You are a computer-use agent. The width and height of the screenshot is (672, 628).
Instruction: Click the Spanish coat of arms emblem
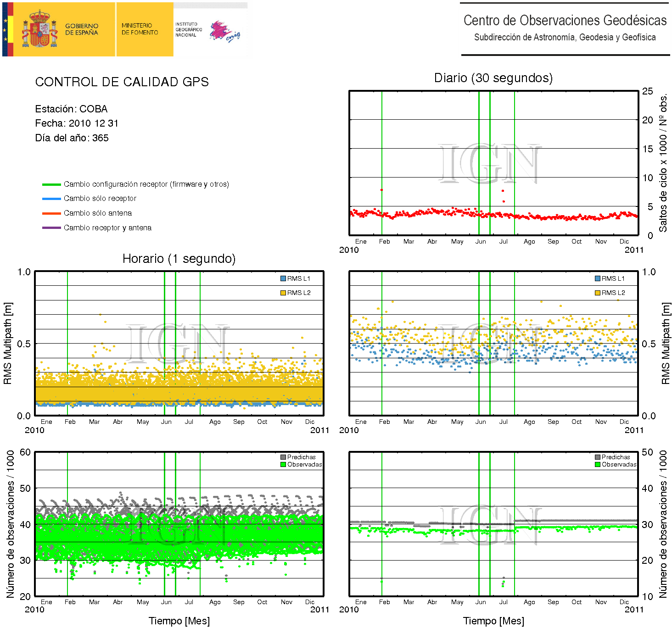coord(39,29)
